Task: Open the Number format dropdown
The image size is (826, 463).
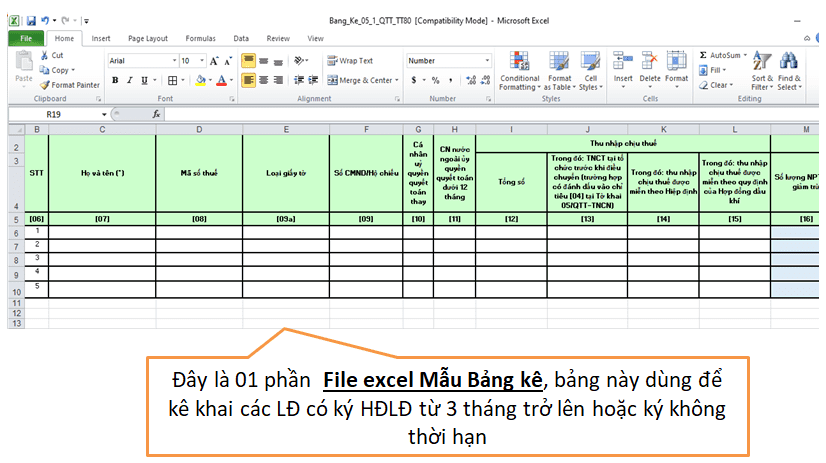Action: tap(487, 61)
